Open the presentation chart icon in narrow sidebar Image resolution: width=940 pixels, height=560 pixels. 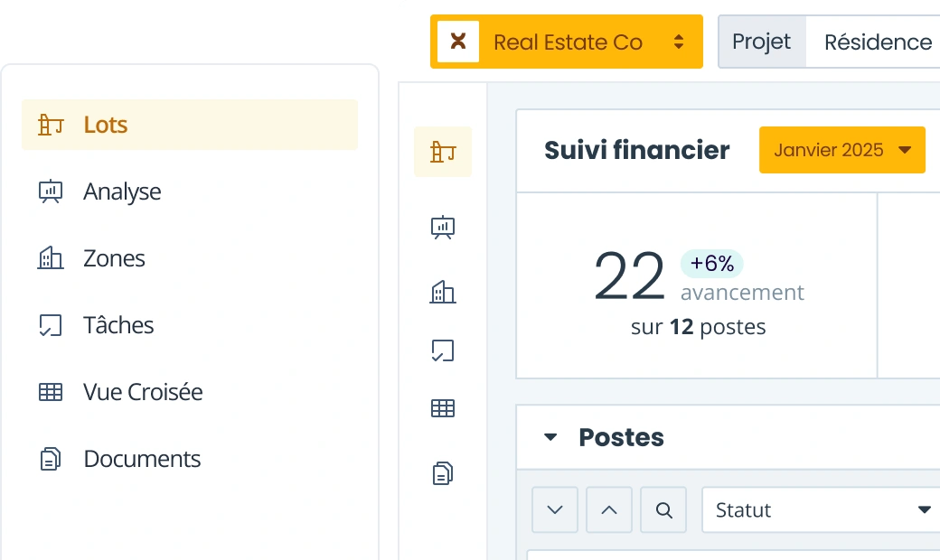pyautogui.click(x=443, y=228)
